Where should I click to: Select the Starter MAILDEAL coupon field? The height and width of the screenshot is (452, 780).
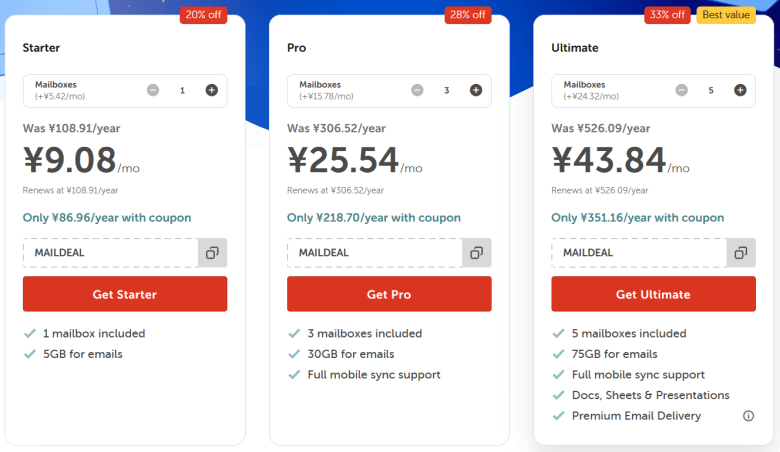coord(110,253)
